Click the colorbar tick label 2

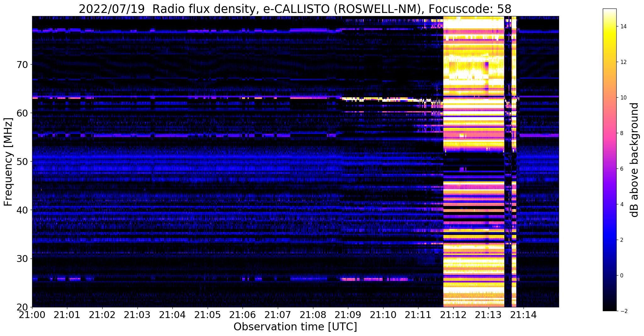pyautogui.click(x=622, y=240)
